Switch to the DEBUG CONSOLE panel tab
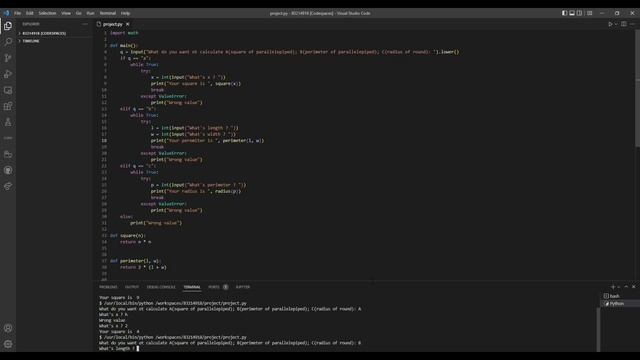This screenshot has width=640, height=360. coord(161,287)
